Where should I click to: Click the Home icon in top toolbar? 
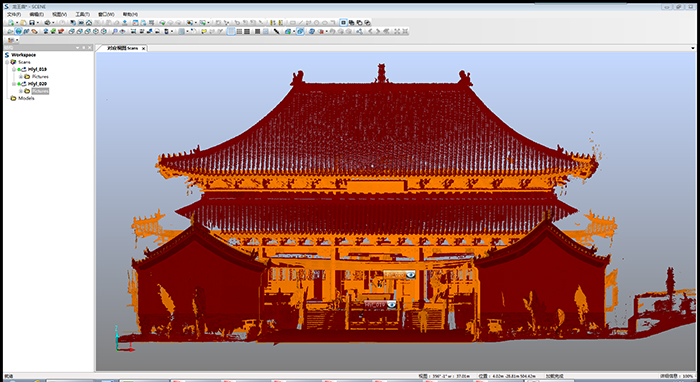coord(89,22)
